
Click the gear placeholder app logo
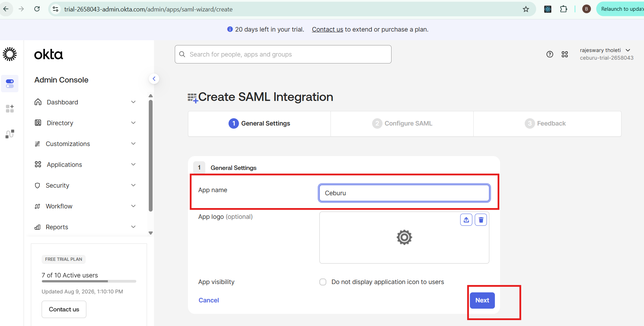404,238
